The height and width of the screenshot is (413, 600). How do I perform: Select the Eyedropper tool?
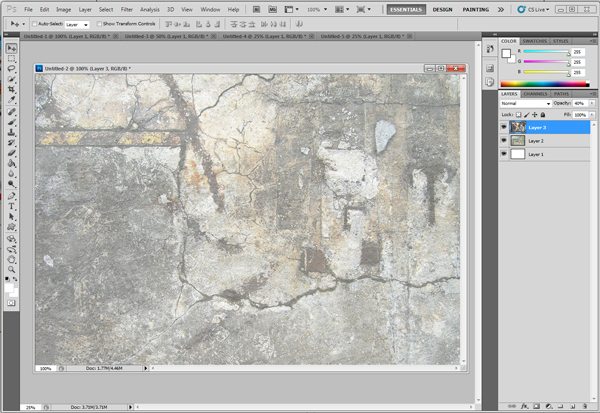tap(11, 100)
